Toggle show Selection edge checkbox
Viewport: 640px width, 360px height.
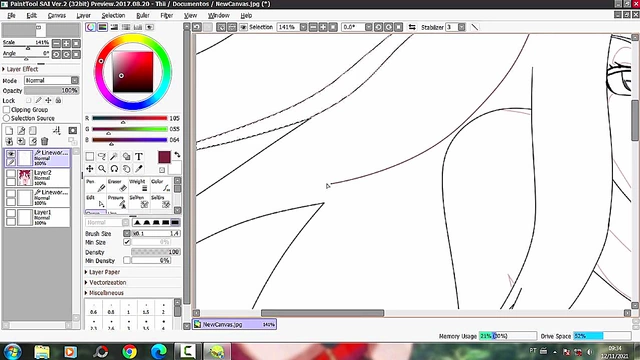(x=244, y=27)
